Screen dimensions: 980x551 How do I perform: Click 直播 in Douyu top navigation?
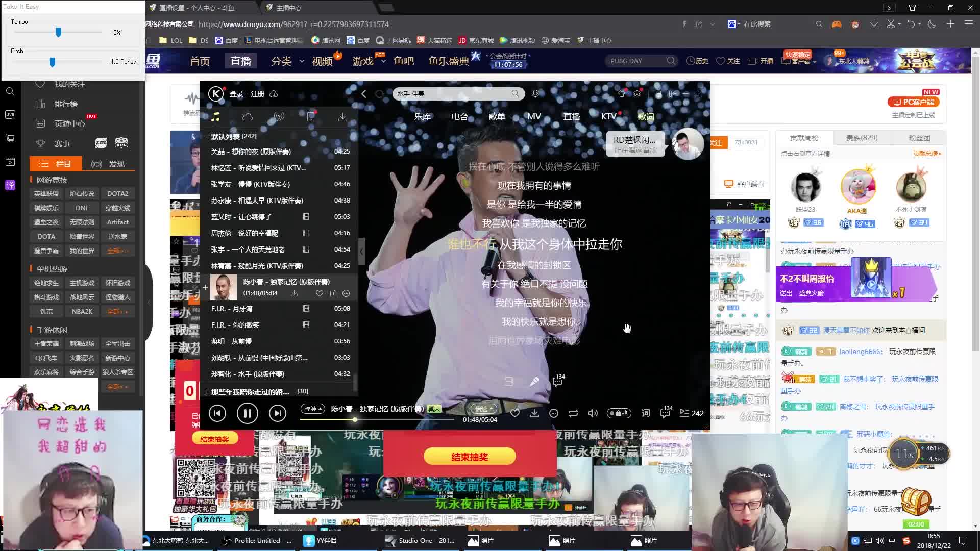[x=240, y=61]
